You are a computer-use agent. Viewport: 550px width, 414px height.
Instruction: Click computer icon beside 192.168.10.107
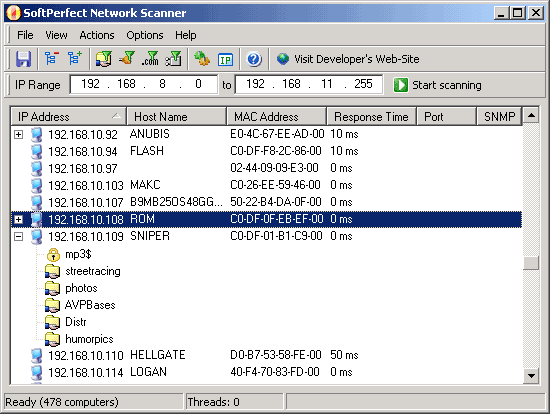tap(36, 202)
